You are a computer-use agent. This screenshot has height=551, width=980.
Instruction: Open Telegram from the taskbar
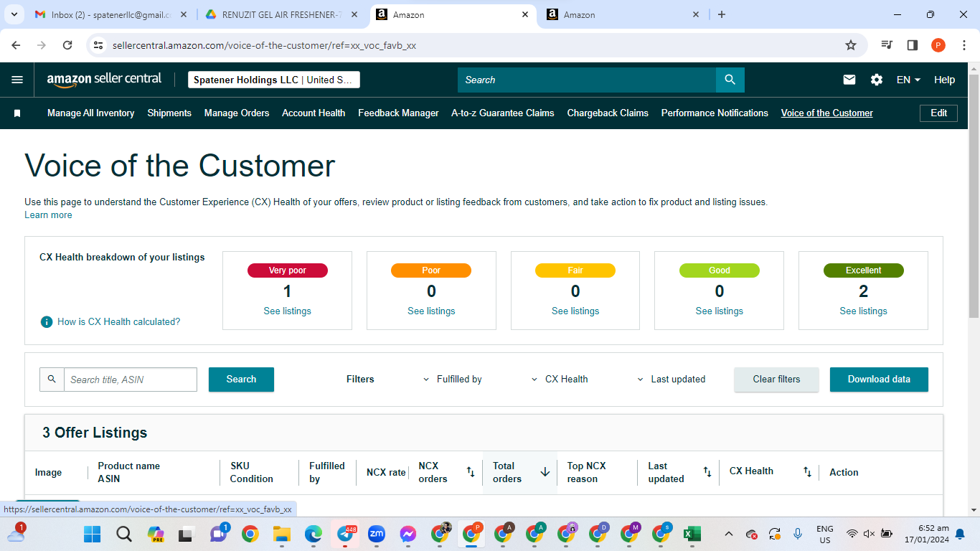click(x=345, y=534)
